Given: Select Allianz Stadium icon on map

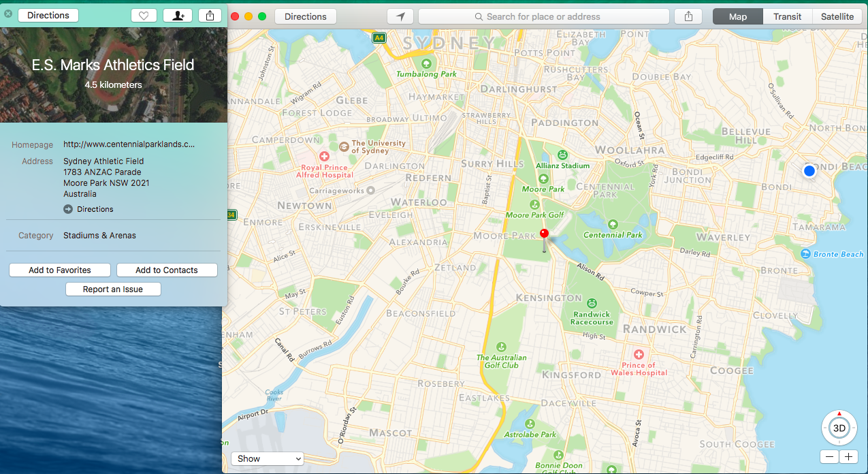Looking at the screenshot, I should 563,155.
